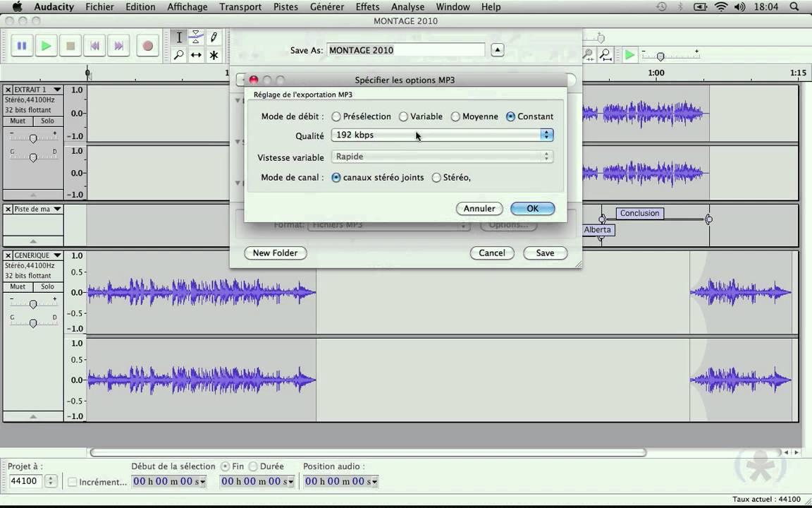Screen dimensions: 812x508
Task: Collapse the GENERIQUE track
Action: (x=33, y=416)
